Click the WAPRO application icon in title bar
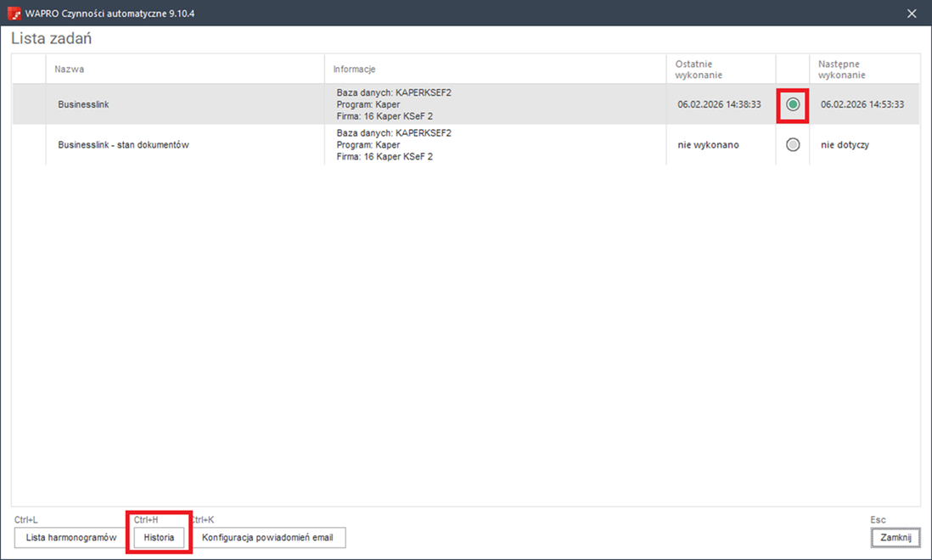The image size is (932, 560). click(14, 14)
